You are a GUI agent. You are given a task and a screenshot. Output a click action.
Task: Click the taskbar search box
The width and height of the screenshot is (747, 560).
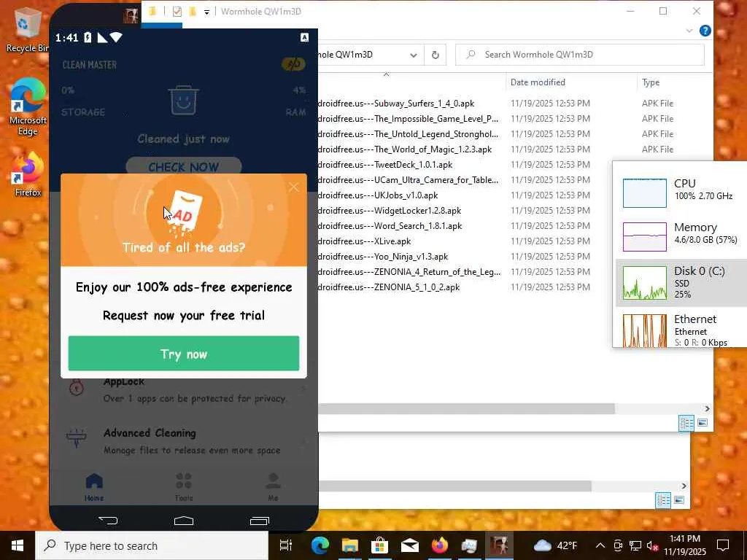(152, 545)
